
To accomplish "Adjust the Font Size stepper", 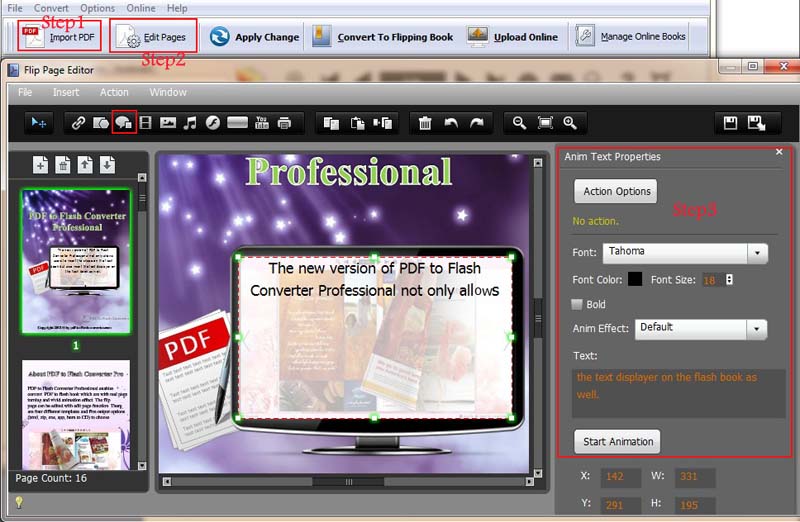I will tap(730, 280).
